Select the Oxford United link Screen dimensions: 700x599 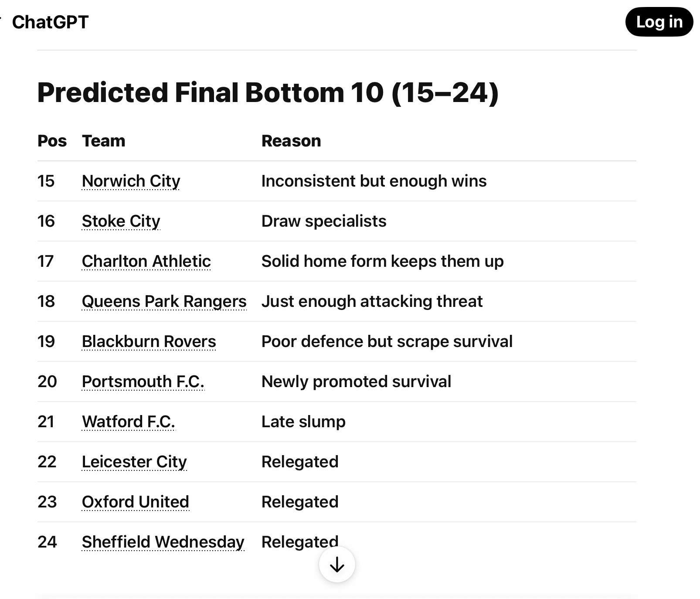135,502
